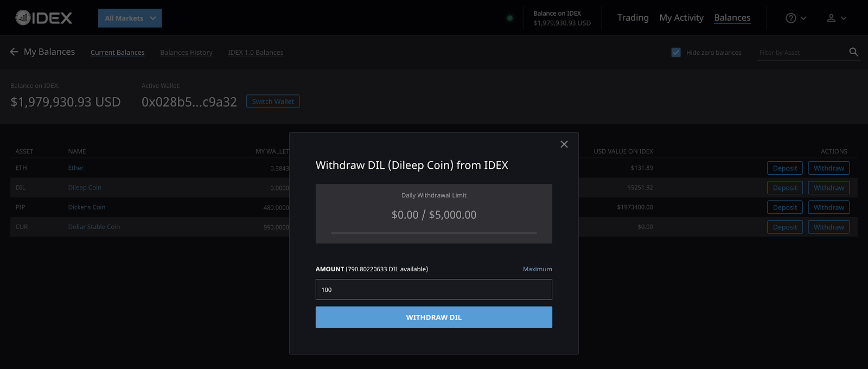
Task: Click the ASSET column header
Action: (24, 151)
